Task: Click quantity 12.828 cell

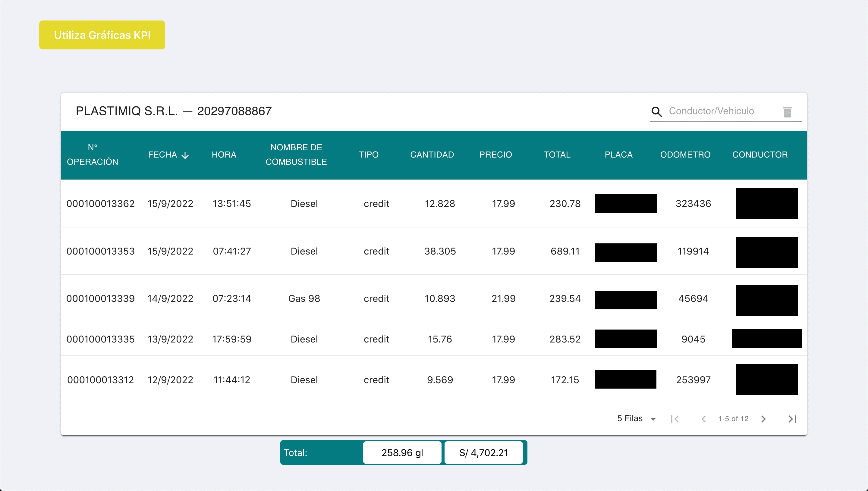Action: (x=440, y=204)
